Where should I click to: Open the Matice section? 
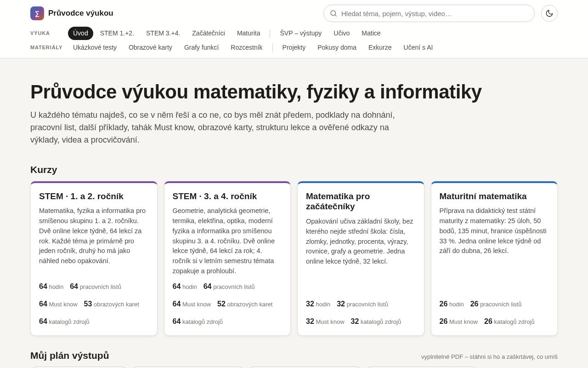(371, 33)
